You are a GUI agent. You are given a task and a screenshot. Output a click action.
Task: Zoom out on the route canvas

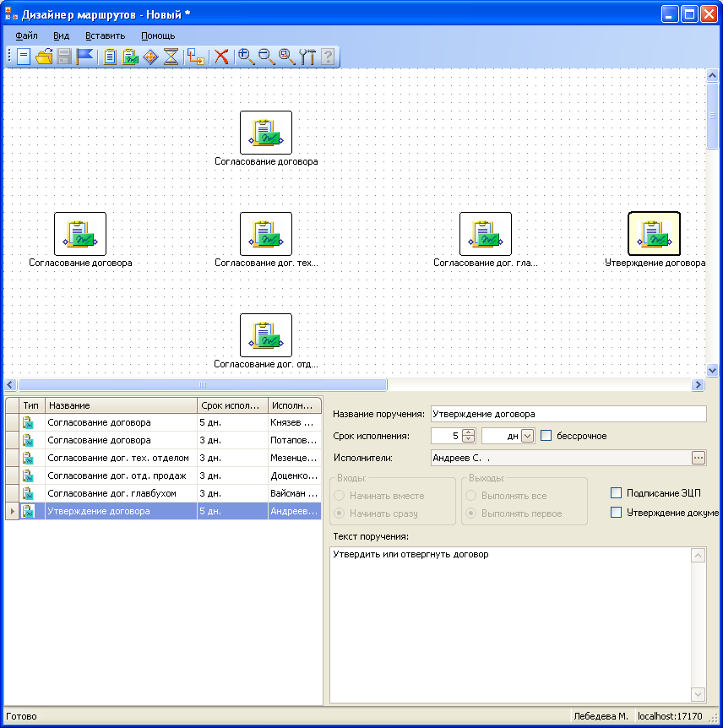pyautogui.click(x=266, y=57)
